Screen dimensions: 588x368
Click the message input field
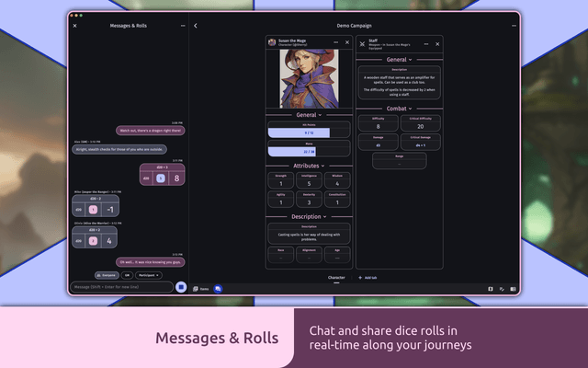(x=121, y=287)
